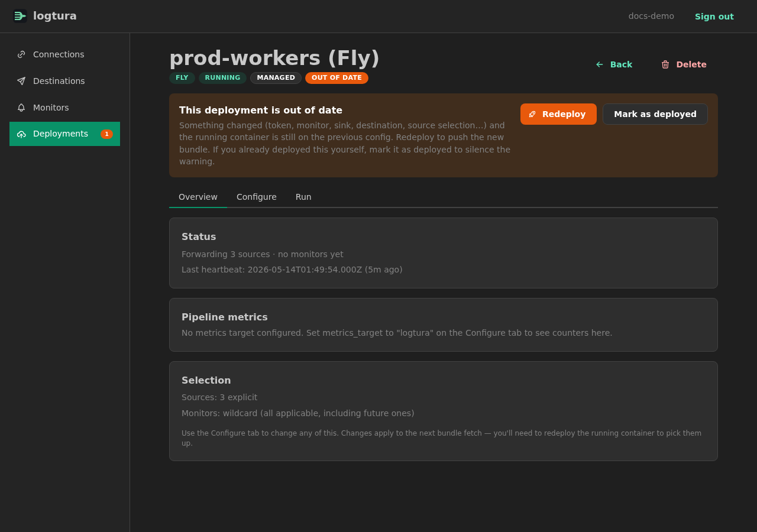Click the 'Monitors: wildcard' line
Screen dimensions: 757x532
pyautogui.click(x=298, y=413)
